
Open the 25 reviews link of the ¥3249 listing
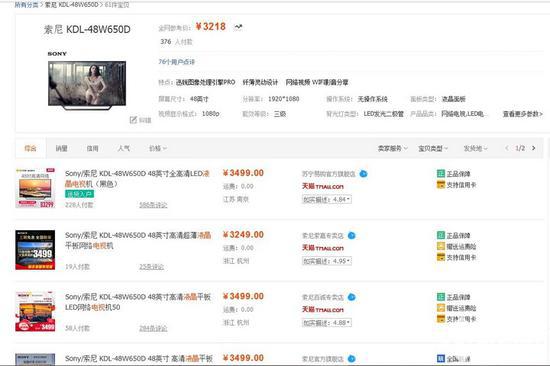click(152, 267)
